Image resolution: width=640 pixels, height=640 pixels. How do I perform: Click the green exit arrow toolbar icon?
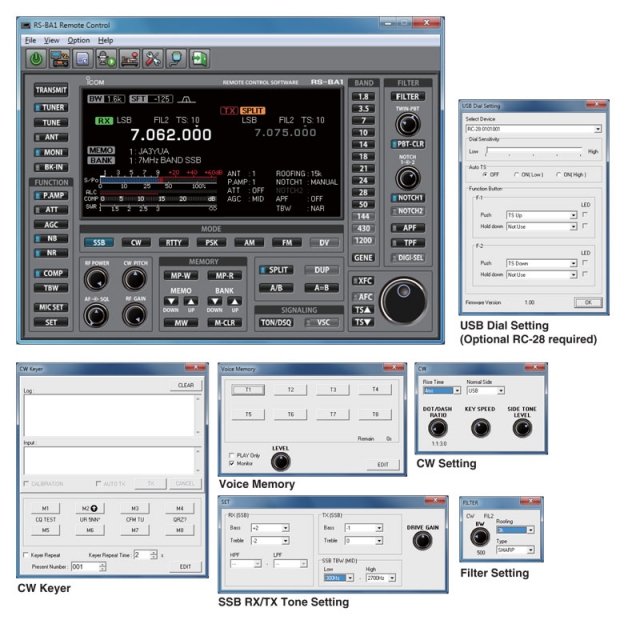click(x=203, y=59)
